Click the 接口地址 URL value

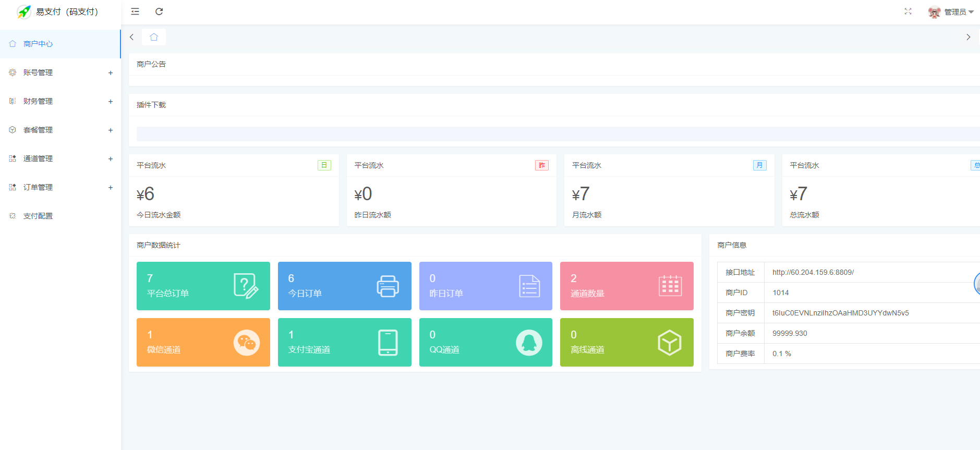813,272
